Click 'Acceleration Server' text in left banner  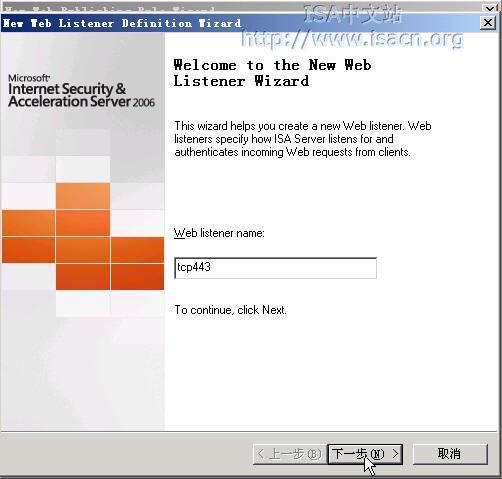[x=69, y=102]
